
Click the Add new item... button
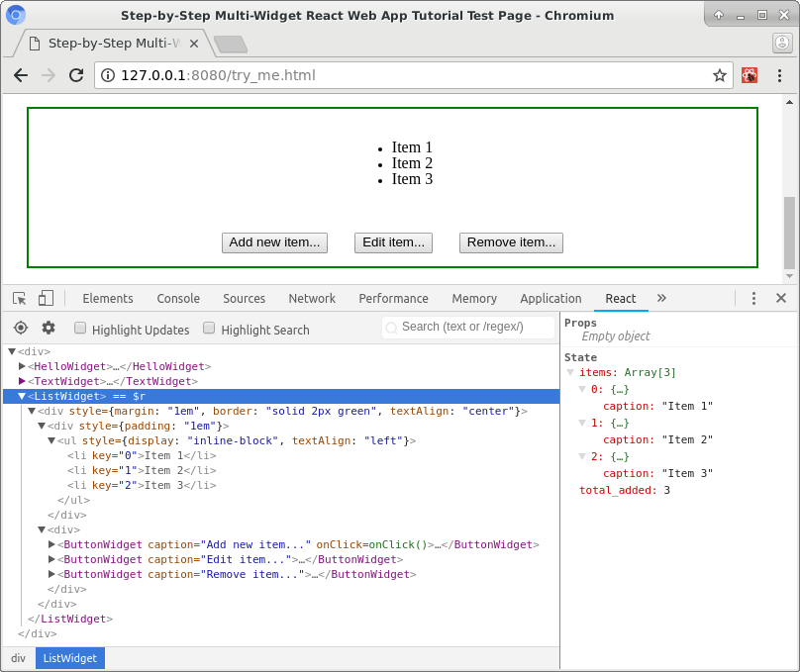tap(274, 242)
